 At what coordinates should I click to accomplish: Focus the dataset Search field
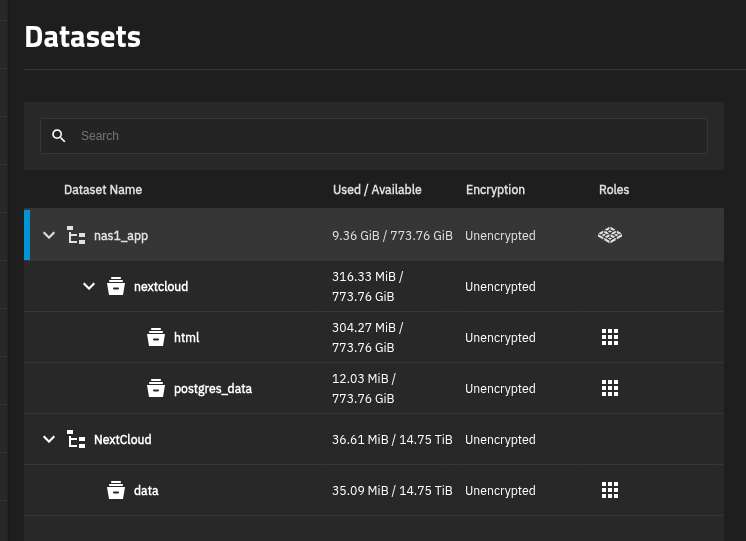tap(374, 136)
